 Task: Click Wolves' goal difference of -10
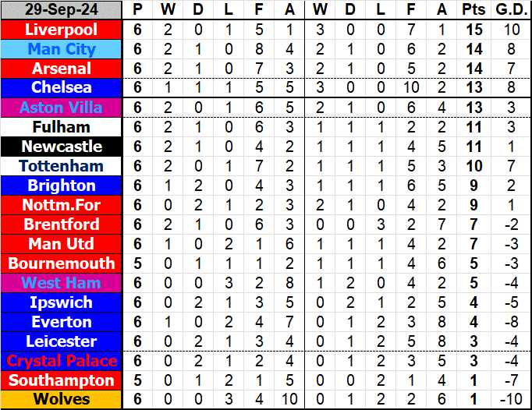[x=511, y=400]
